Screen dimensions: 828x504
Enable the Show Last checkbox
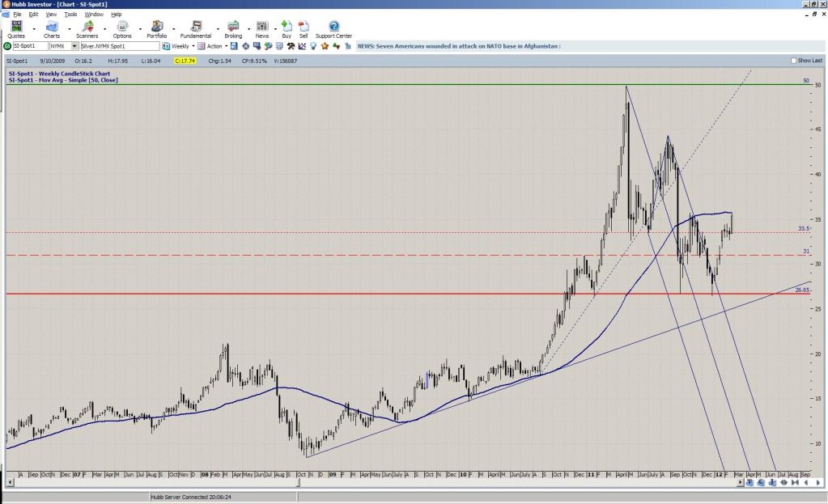(x=794, y=61)
